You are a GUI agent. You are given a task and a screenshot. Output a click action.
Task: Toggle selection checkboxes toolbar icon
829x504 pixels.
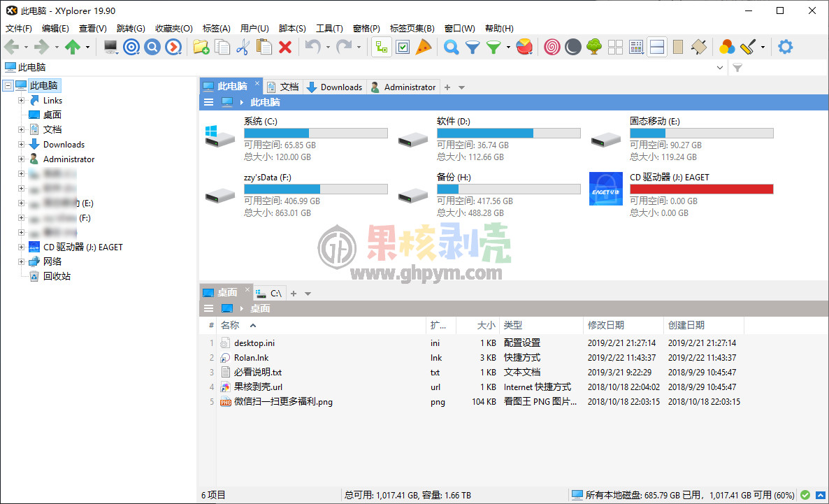[x=403, y=47]
